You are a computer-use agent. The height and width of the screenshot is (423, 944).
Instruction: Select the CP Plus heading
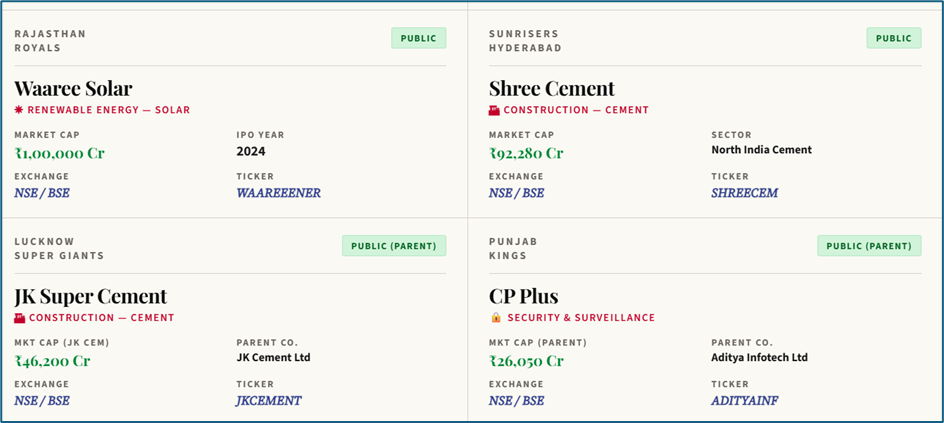523,296
